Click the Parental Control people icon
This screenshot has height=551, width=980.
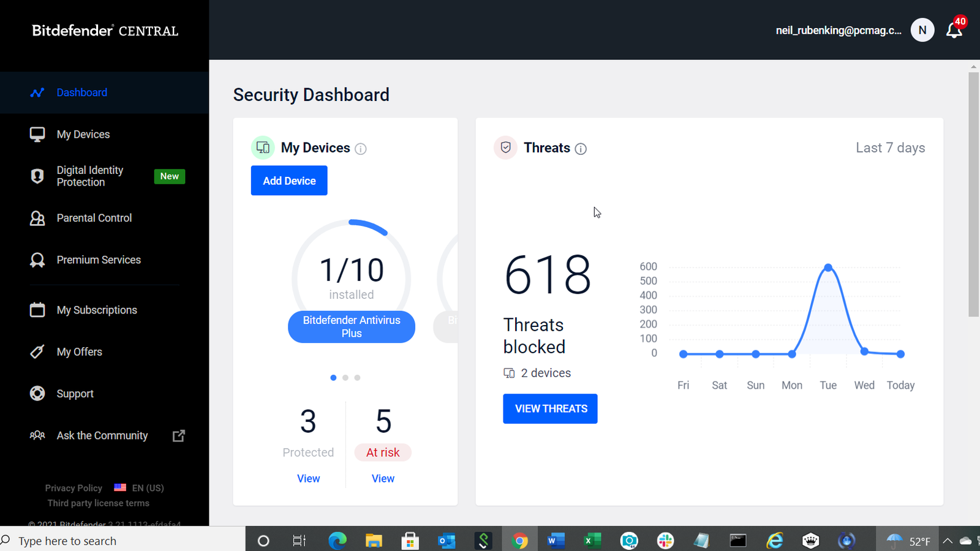point(37,218)
